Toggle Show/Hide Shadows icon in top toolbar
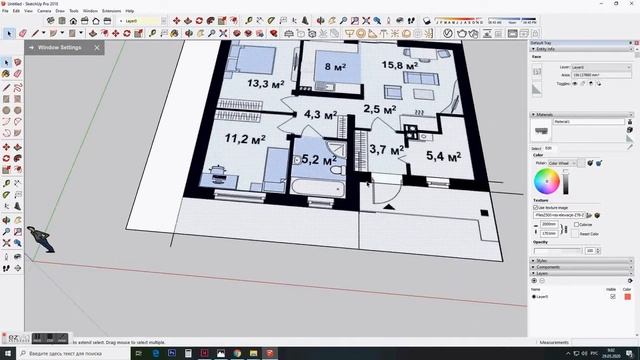The image size is (640, 360). point(427,20)
